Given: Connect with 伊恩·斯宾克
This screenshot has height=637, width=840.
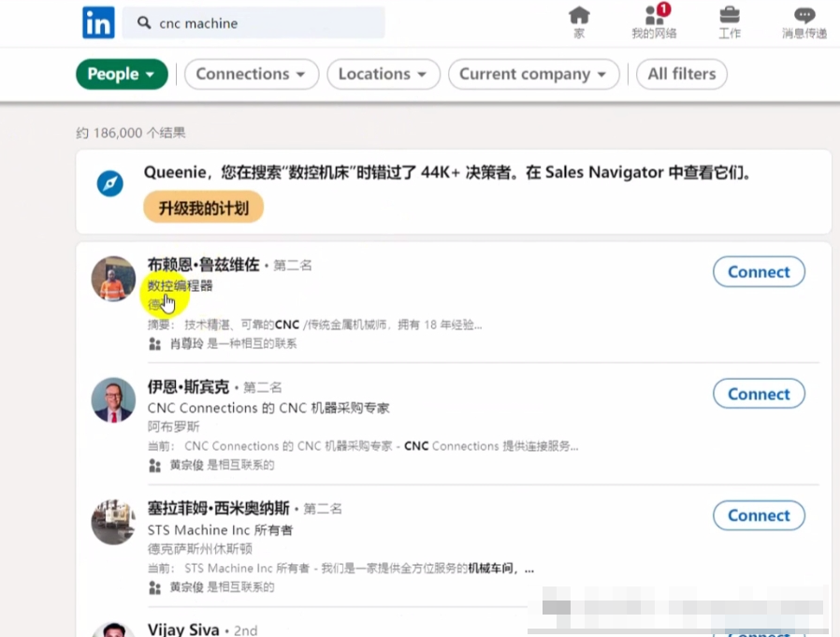Looking at the screenshot, I should (x=759, y=394).
